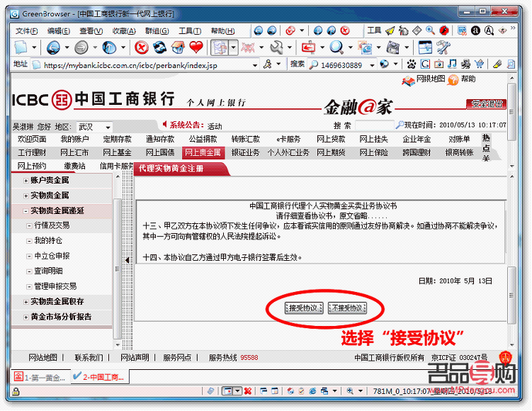Viewport: 532px width, 411px height.
Task: Click the magnifying glass search toolbar icon
Action: [336, 47]
